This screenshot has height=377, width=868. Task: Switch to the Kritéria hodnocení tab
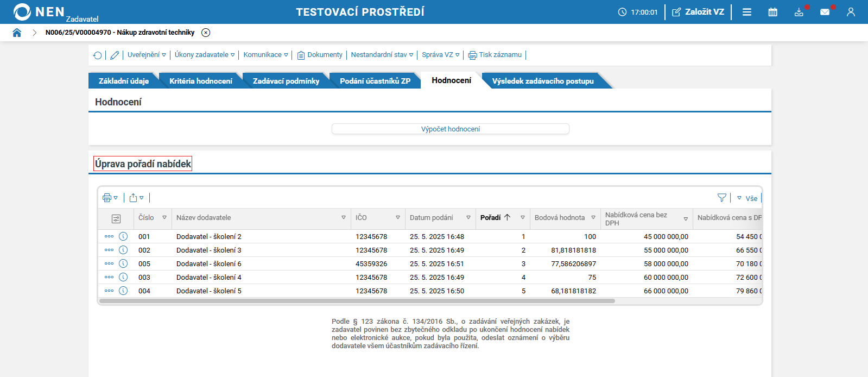(200, 81)
